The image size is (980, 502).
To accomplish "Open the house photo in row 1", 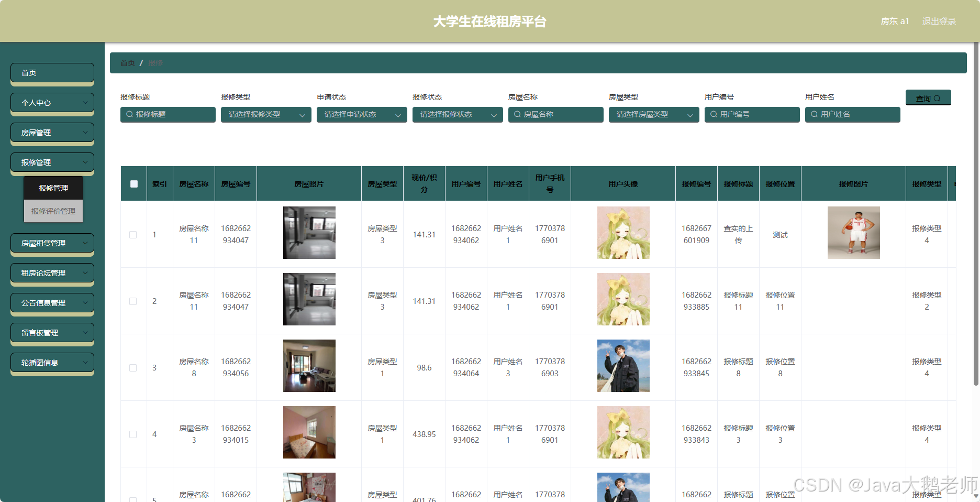I will [x=309, y=233].
